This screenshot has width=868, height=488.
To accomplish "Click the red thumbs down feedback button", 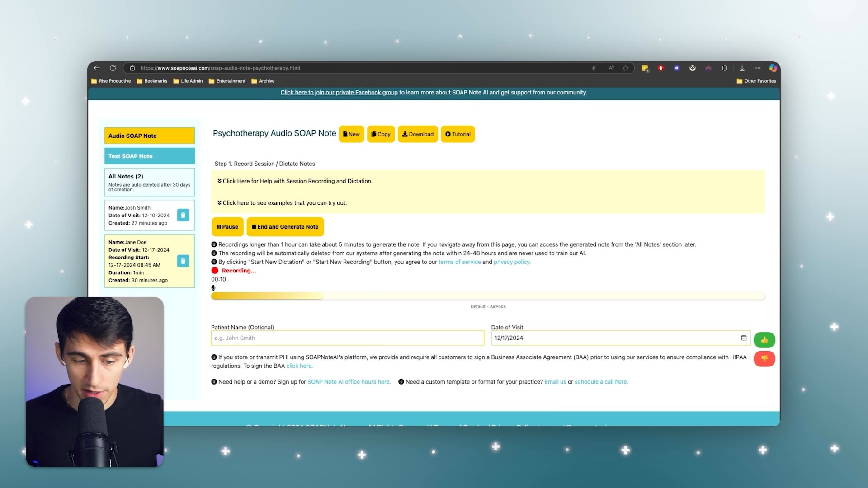I will [x=764, y=358].
